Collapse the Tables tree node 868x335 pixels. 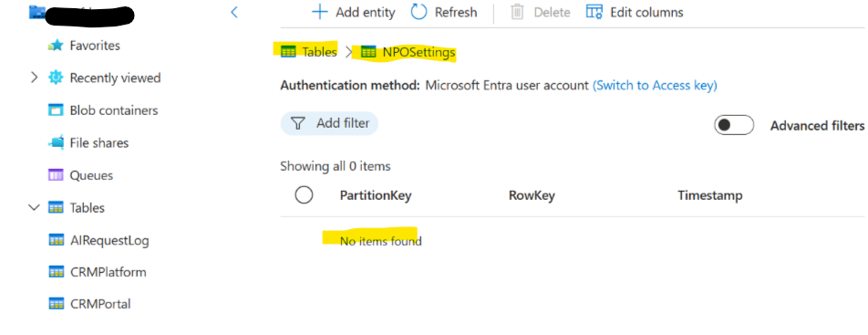click(35, 207)
